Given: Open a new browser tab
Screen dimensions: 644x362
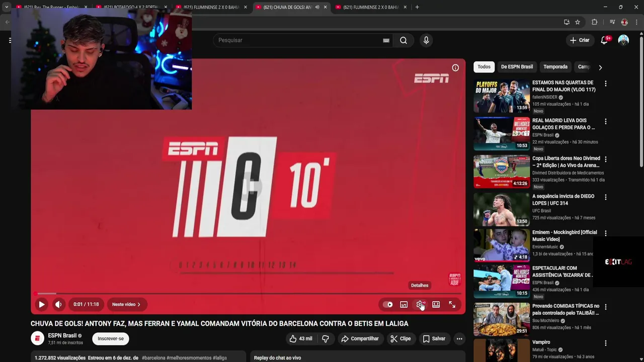Looking at the screenshot, I should tap(417, 7).
